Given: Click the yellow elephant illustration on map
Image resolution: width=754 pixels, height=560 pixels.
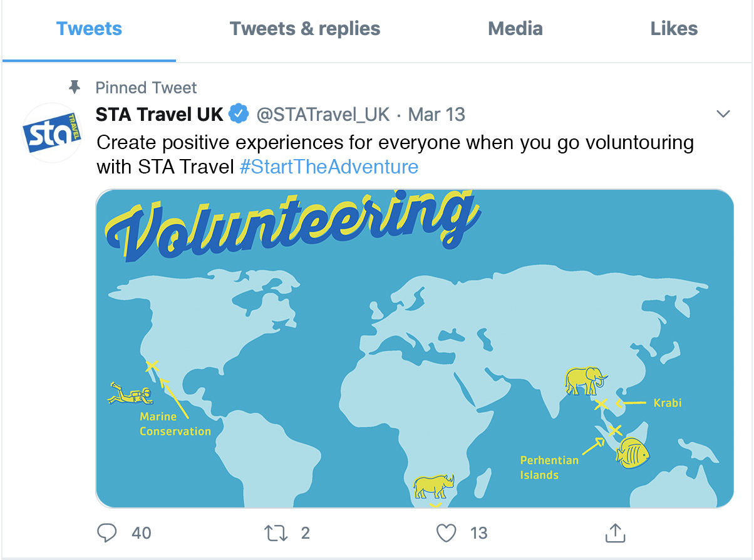Looking at the screenshot, I should [x=584, y=380].
